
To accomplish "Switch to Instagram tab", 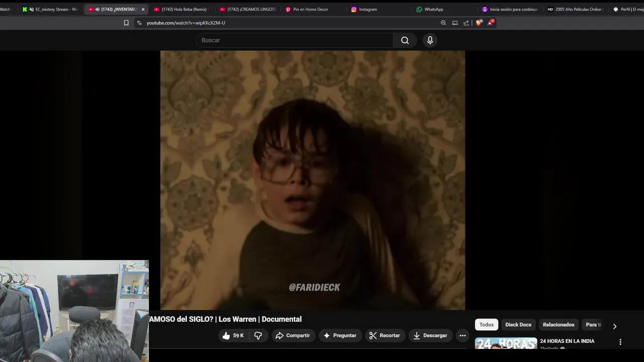I will 379,9.
